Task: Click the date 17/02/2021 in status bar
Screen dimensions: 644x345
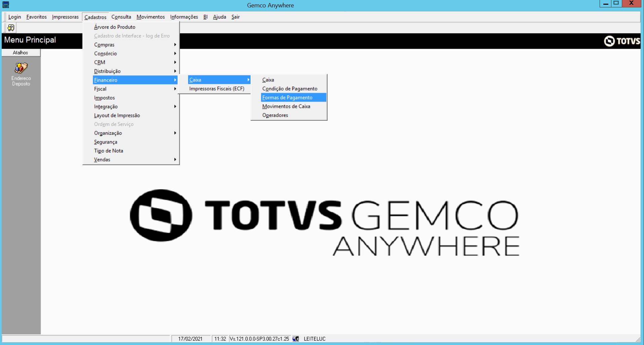Action: click(x=190, y=339)
